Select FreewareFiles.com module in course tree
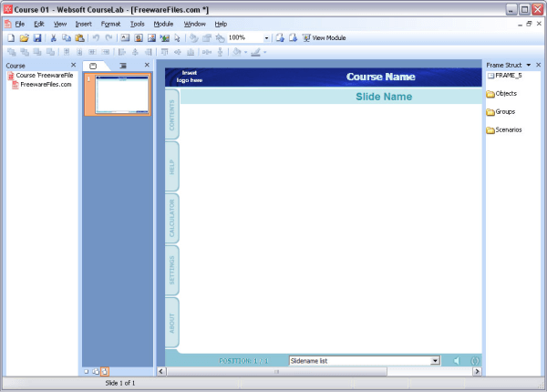The height and width of the screenshot is (392, 547). point(42,85)
